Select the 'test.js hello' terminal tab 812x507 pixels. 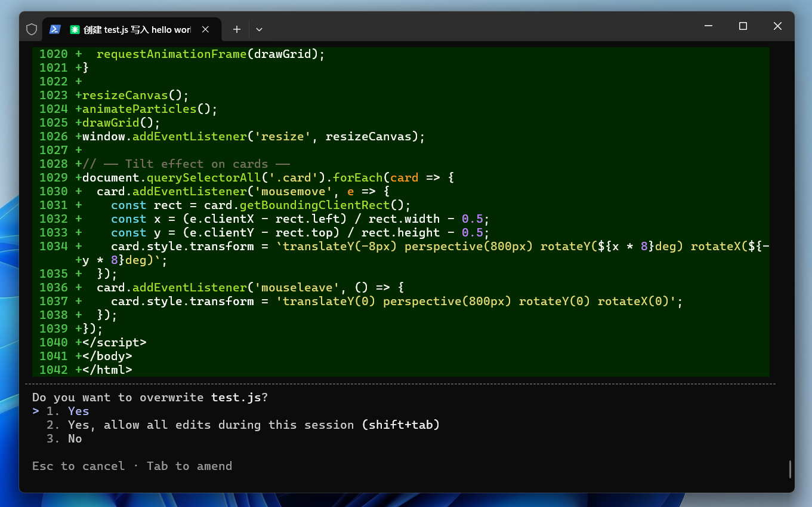pos(131,29)
